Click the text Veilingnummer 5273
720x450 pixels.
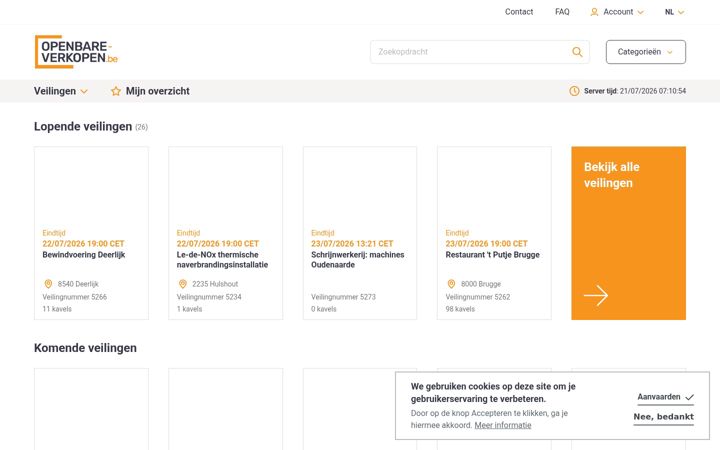343,297
